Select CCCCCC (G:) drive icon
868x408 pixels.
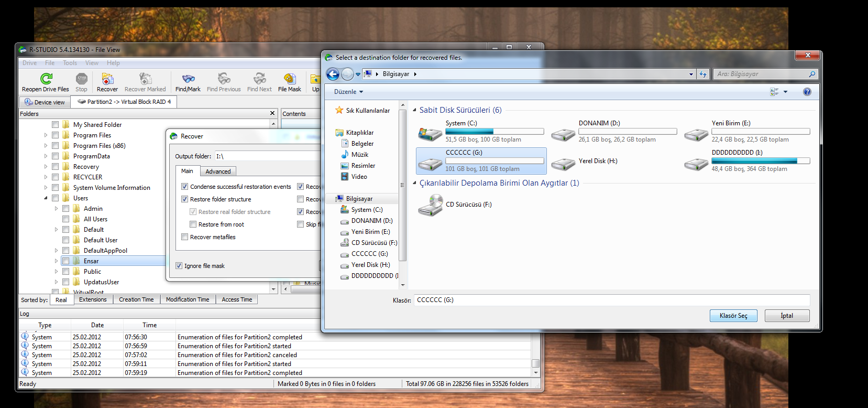tap(430, 164)
